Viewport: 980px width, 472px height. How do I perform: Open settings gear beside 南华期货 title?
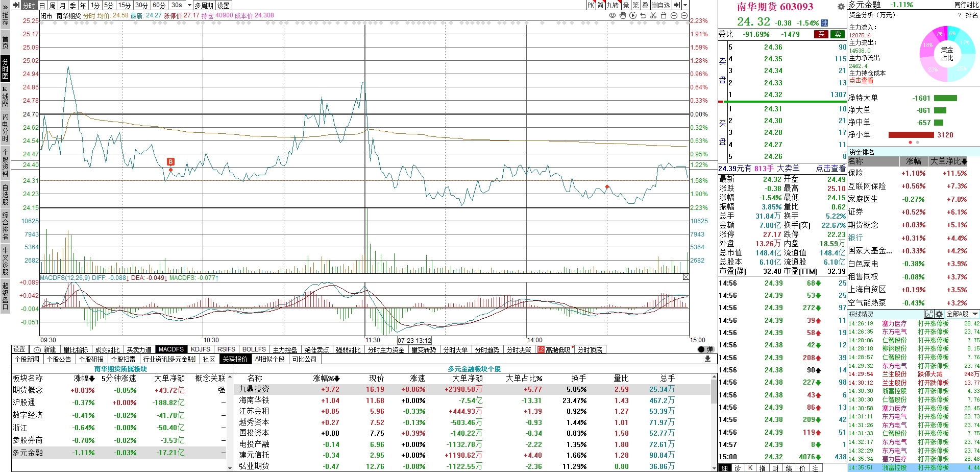click(x=841, y=7)
